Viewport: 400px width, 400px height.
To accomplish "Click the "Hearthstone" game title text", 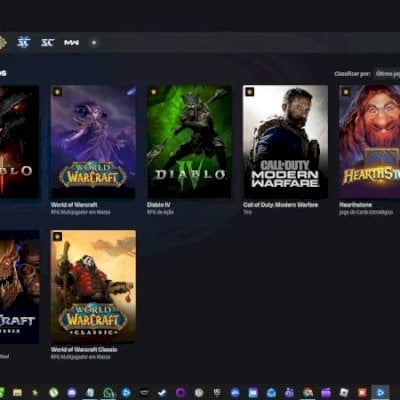I will 355,205.
